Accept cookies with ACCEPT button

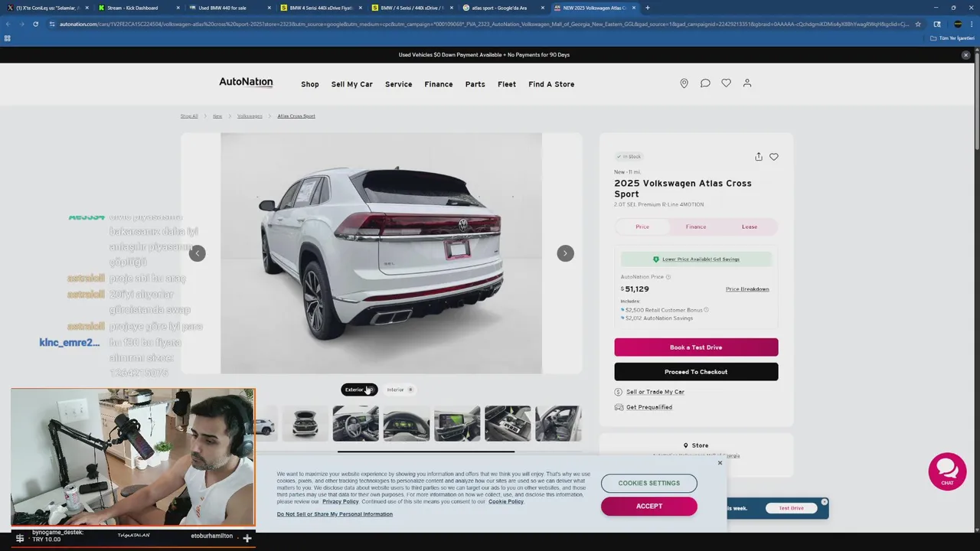point(649,506)
